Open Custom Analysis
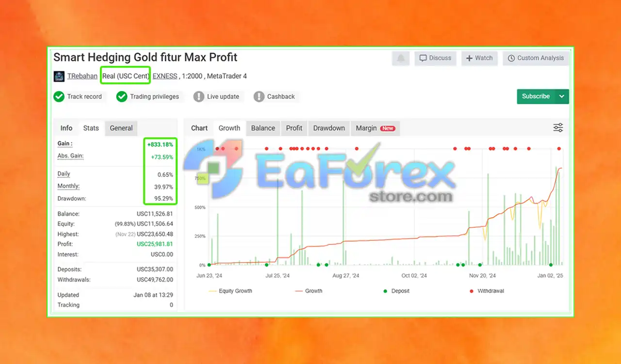 tap(536, 58)
